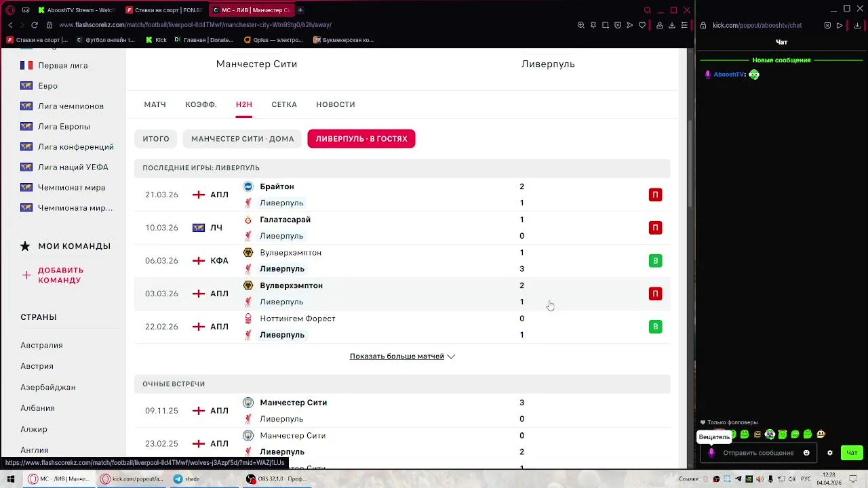Open 21.03.26 Брайтон vs Ливерпуль match row
The height and width of the screenshot is (488, 868).
pos(402,195)
